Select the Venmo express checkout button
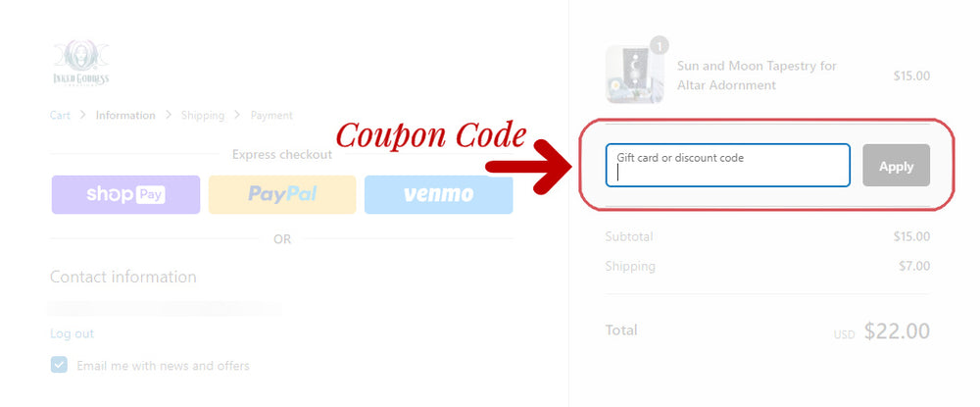Viewport: 980px width, 407px height. (x=439, y=194)
